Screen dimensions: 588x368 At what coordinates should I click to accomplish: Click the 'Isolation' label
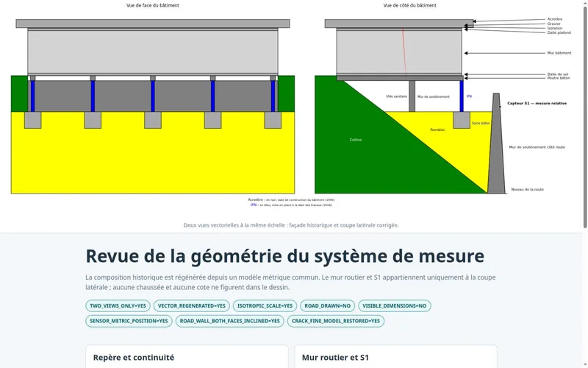point(555,28)
